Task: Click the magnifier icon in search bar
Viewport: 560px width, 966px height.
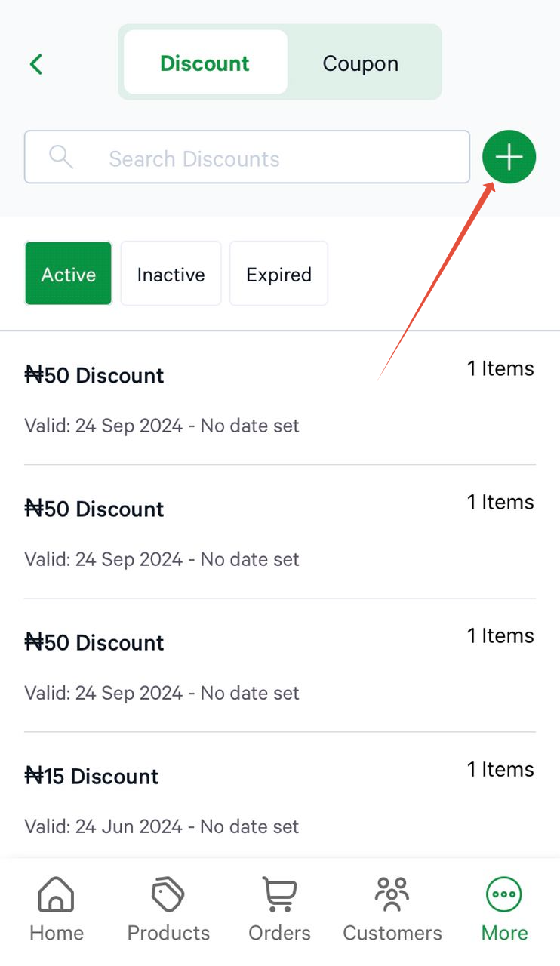Action: (61, 157)
